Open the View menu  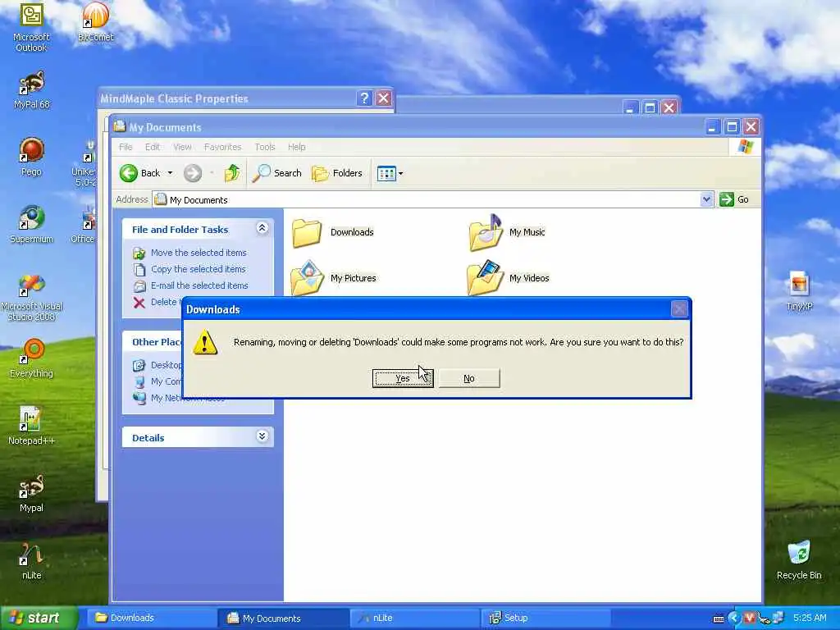point(182,147)
